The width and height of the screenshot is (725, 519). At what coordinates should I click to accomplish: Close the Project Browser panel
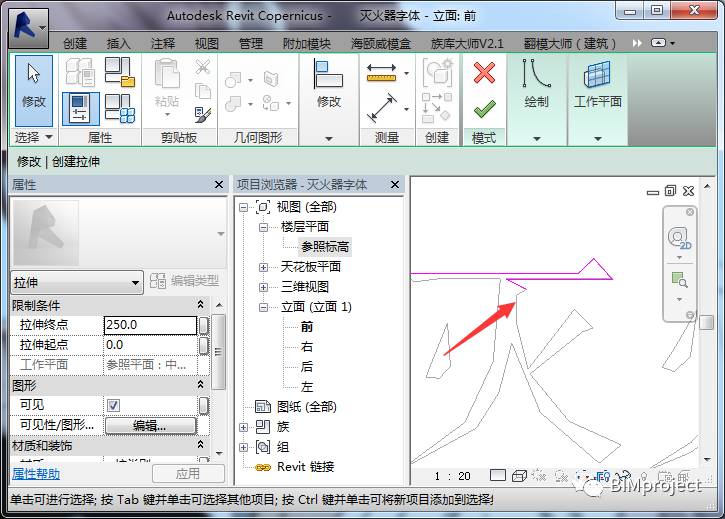394,185
